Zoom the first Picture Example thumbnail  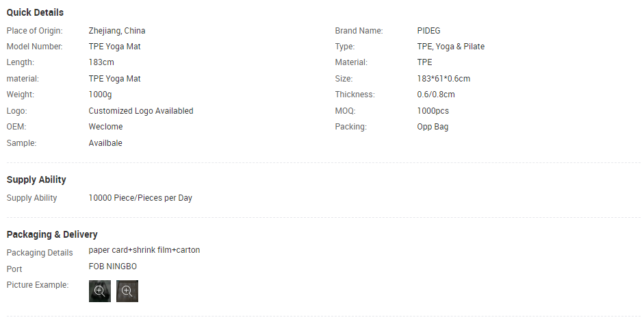[x=100, y=291]
